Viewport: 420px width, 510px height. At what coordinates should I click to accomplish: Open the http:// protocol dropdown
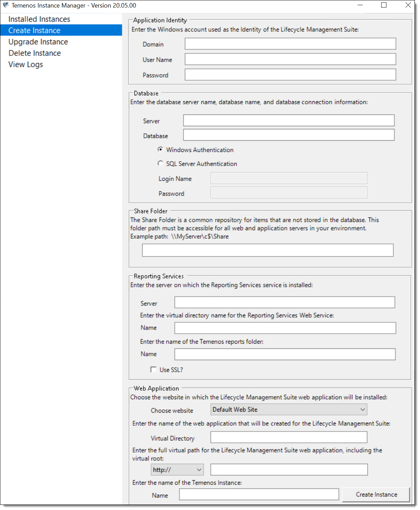click(x=177, y=470)
